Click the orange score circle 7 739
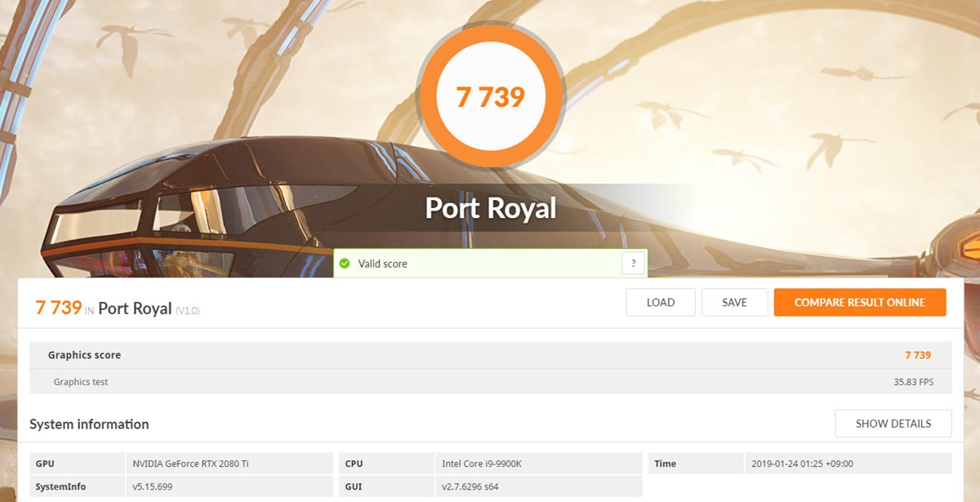Viewport: 980px width, 502px height. [x=490, y=97]
